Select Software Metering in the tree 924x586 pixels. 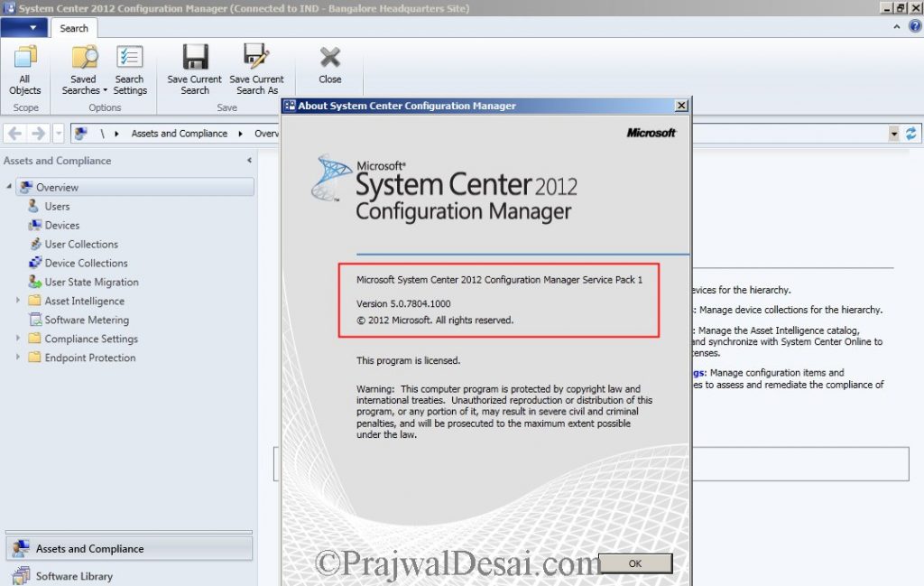click(87, 320)
